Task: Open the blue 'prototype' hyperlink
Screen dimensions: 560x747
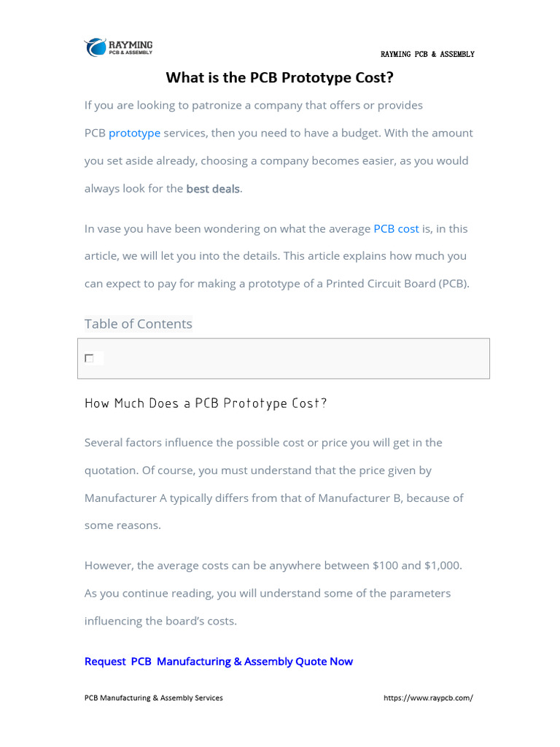Action: tap(134, 133)
